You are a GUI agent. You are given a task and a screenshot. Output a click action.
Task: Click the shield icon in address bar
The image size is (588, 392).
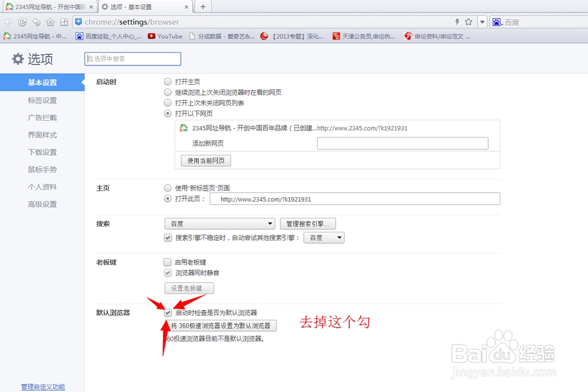[78, 22]
